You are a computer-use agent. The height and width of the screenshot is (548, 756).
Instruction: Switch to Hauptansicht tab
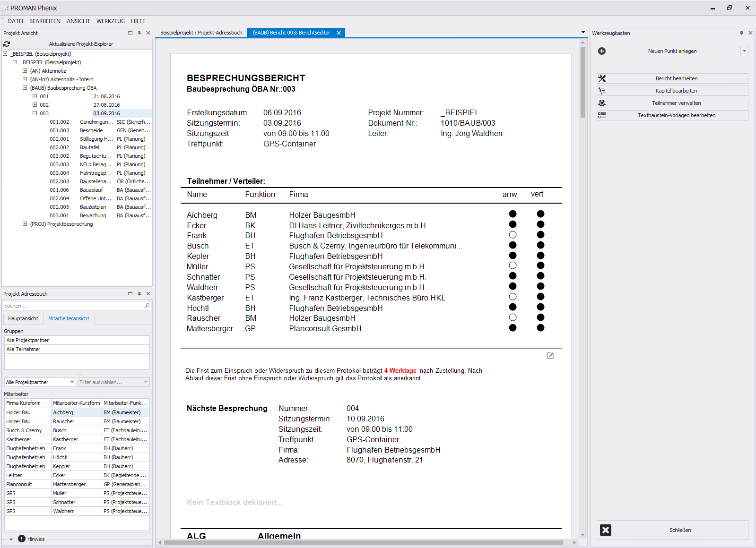click(23, 318)
